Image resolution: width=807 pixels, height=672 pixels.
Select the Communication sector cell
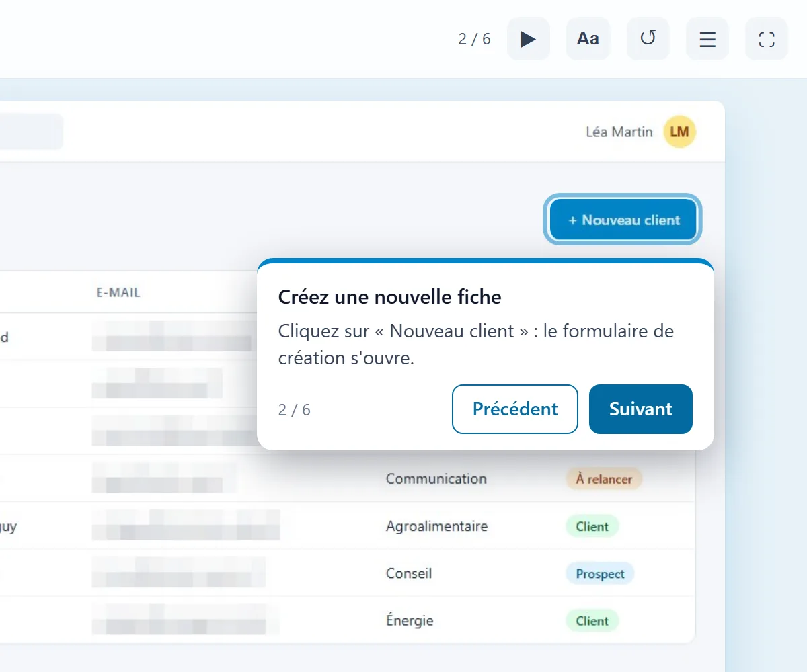(x=436, y=478)
